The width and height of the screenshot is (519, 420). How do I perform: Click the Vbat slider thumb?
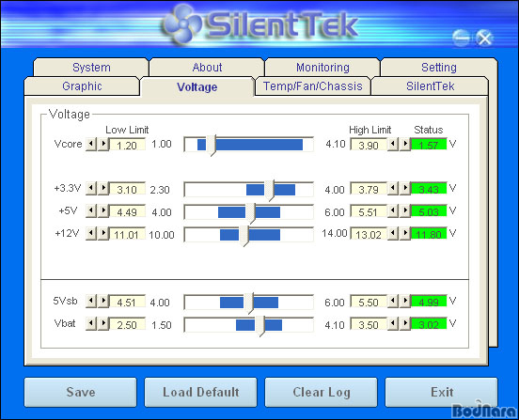tap(260, 326)
